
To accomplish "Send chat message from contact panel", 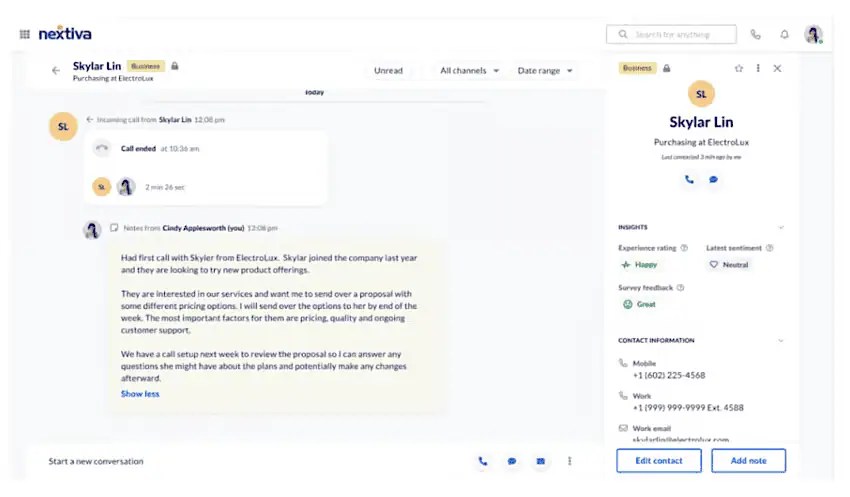I will click(x=714, y=180).
